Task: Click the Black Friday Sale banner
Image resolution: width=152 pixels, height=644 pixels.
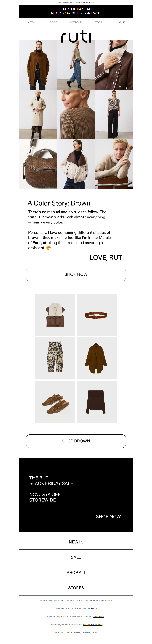Action: [76, 11]
